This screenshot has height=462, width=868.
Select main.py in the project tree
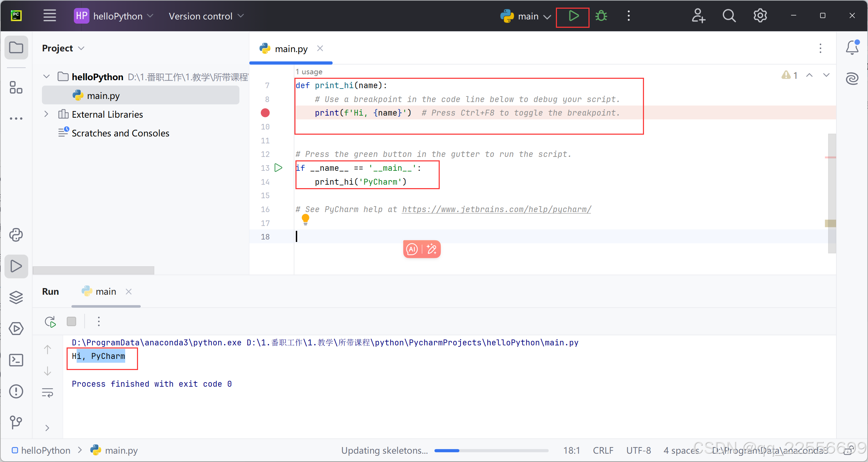(x=140, y=95)
